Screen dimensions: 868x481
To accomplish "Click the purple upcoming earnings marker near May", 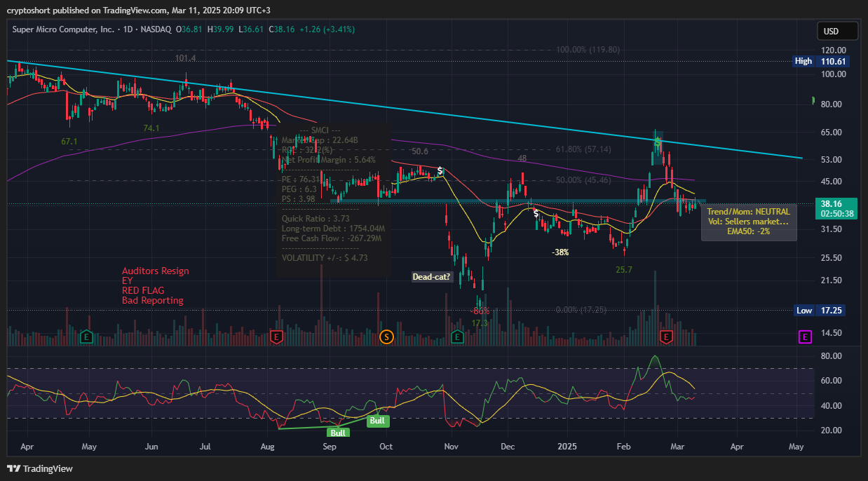I will click(805, 337).
